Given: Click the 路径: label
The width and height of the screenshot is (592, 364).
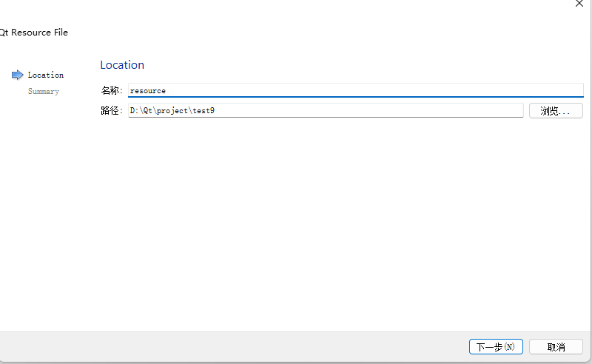Looking at the screenshot, I should 112,111.
